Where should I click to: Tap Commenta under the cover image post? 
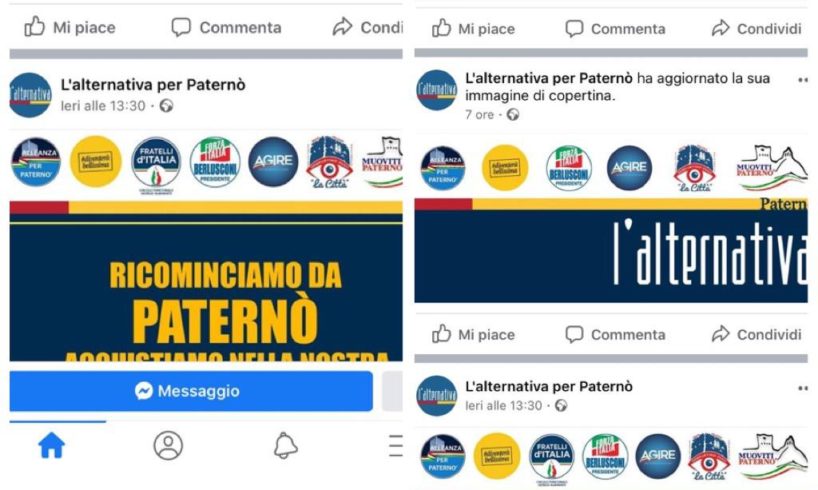[616, 334]
